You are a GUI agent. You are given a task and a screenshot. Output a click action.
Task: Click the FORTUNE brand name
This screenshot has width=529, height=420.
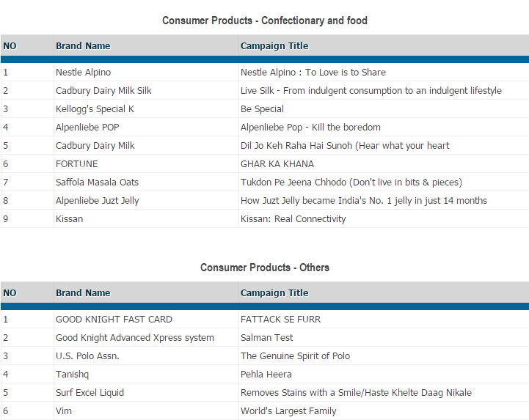76,164
